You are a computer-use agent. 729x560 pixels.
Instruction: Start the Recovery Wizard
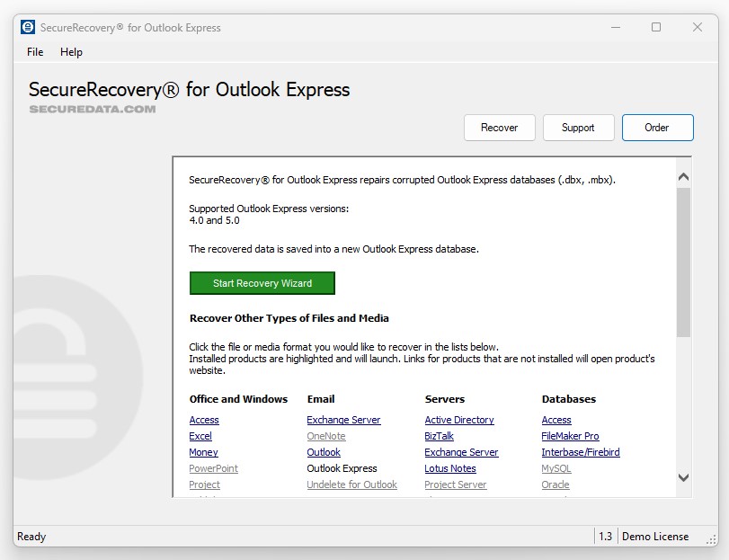[x=262, y=283]
